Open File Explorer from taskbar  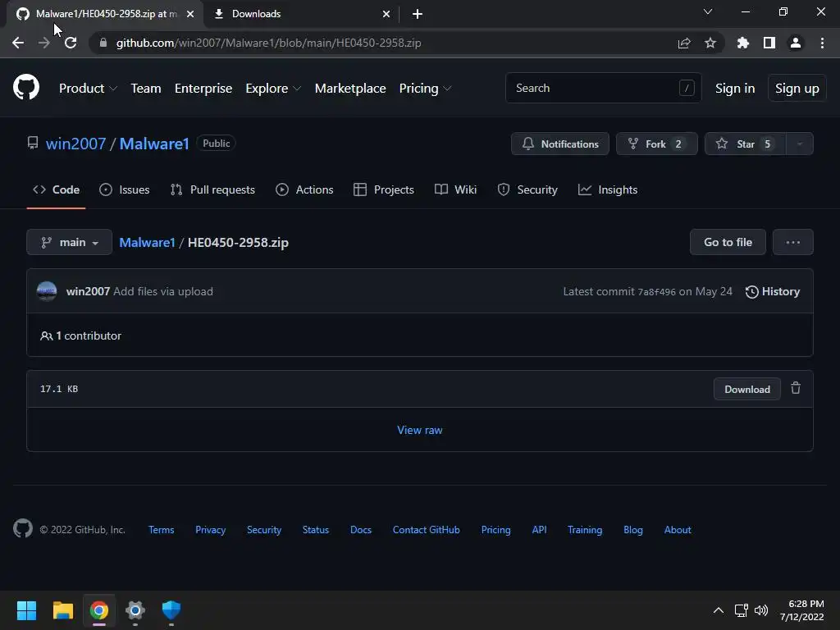tap(62, 610)
